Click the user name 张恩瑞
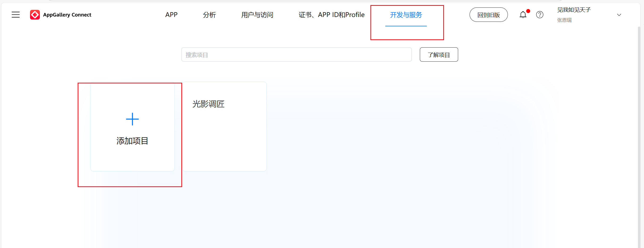Viewport: 644px width, 248px height. tap(564, 20)
